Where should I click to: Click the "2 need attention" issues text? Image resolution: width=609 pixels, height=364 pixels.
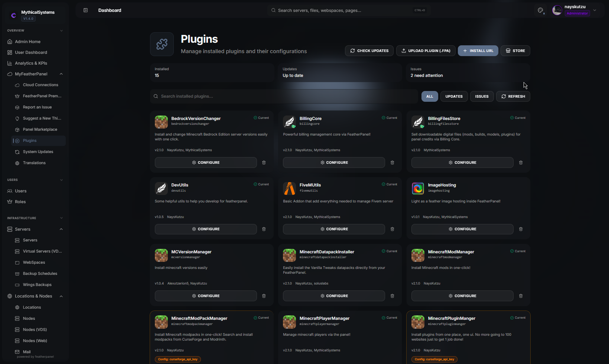tap(427, 75)
